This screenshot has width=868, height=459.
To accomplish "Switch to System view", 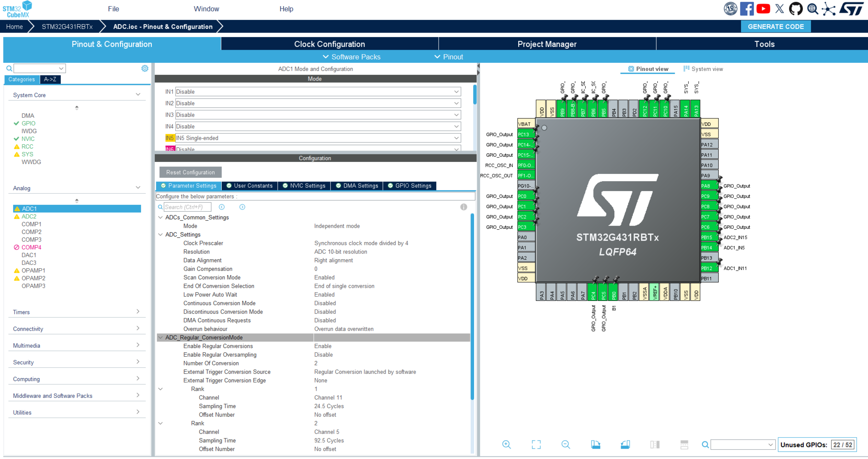I will pos(703,69).
